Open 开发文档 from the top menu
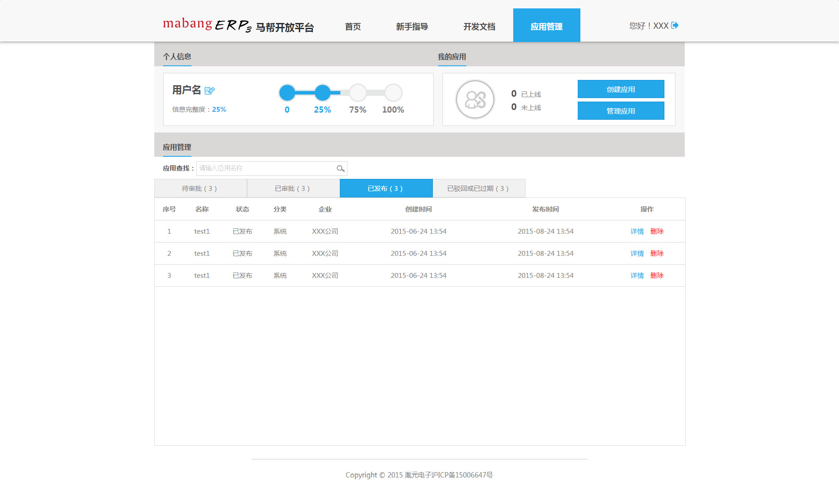This screenshot has width=839, height=504. point(479,27)
